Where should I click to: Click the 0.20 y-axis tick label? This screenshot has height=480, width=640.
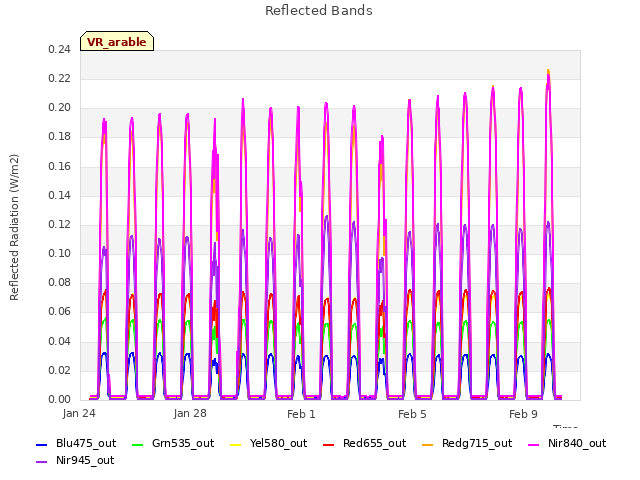point(60,108)
